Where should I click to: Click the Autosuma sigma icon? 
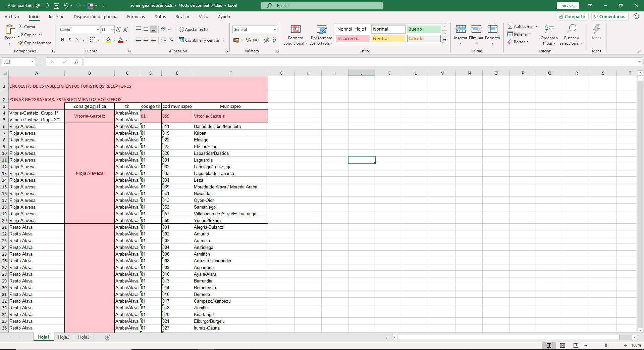pos(510,26)
